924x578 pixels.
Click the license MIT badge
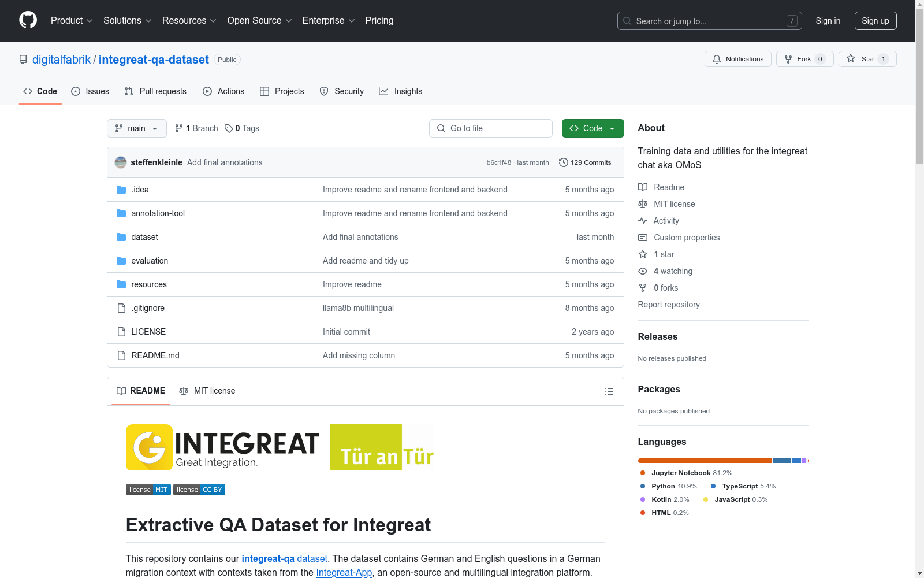coord(148,490)
